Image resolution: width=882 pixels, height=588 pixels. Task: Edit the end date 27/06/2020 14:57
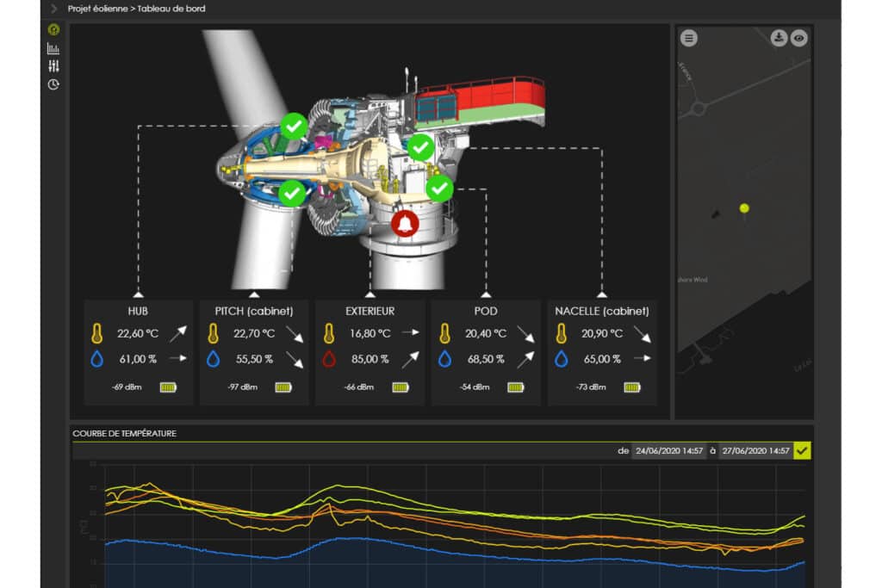755,451
